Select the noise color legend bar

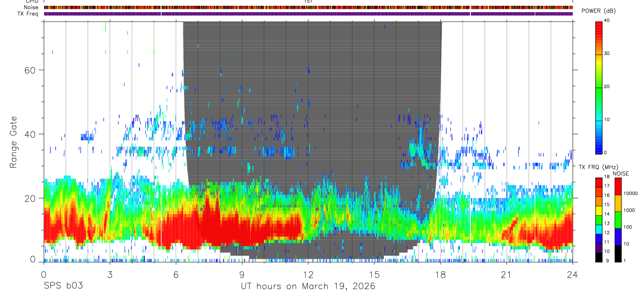[x=619, y=219]
